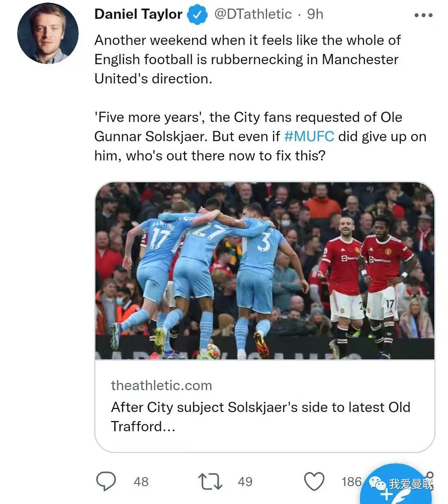Open Daniel Taylor's profile photo
Image resolution: width=448 pixels, height=504 pixels.
point(48,33)
